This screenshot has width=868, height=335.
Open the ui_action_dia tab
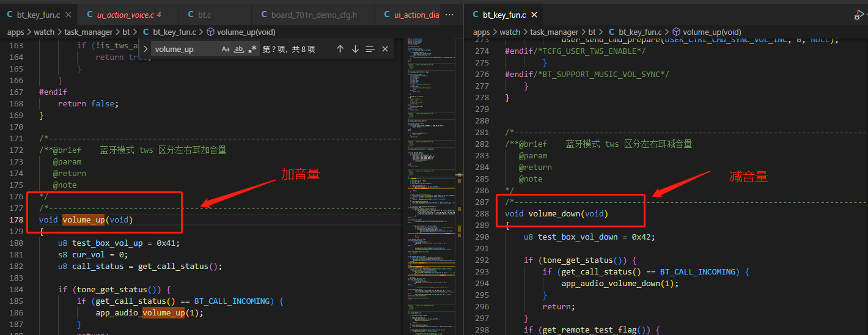[x=411, y=15]
